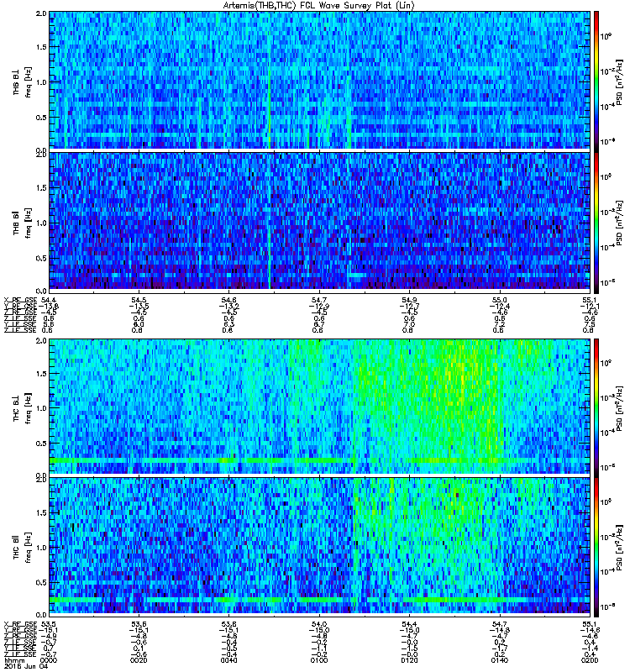The image size is (630, 672).
Task: Click the color bar beside the THB B-perpendicular panel
Action: pos(596,81)
